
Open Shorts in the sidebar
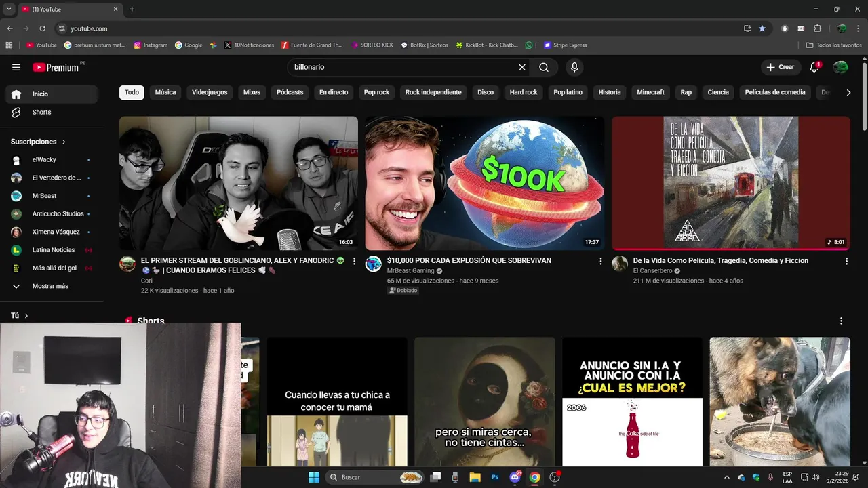coord(52,112)
